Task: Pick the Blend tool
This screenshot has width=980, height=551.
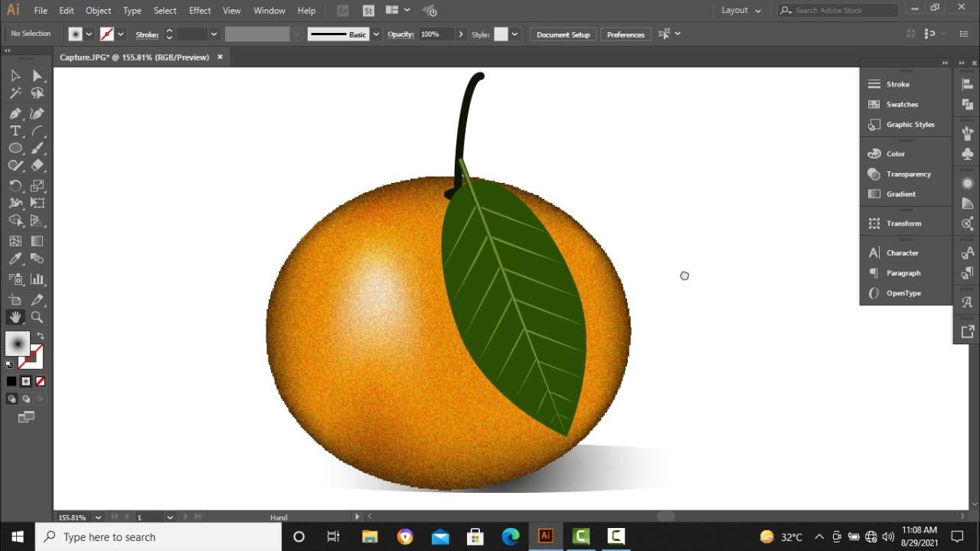Action: click(x=38, y=259)
